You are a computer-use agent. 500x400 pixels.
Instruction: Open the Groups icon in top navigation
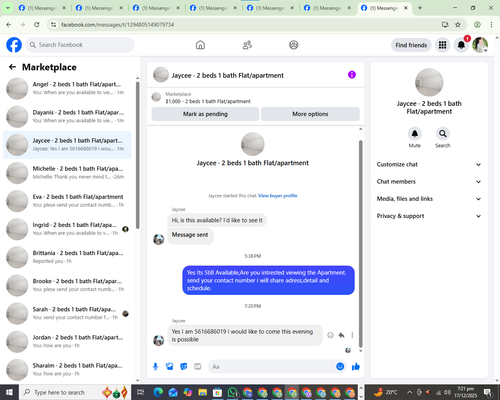(294, 45)
